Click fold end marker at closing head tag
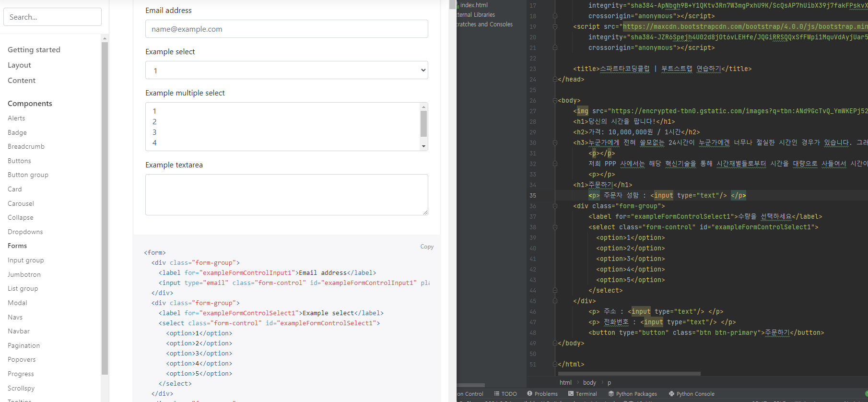The image size is (868, 402). pos(555,80)
